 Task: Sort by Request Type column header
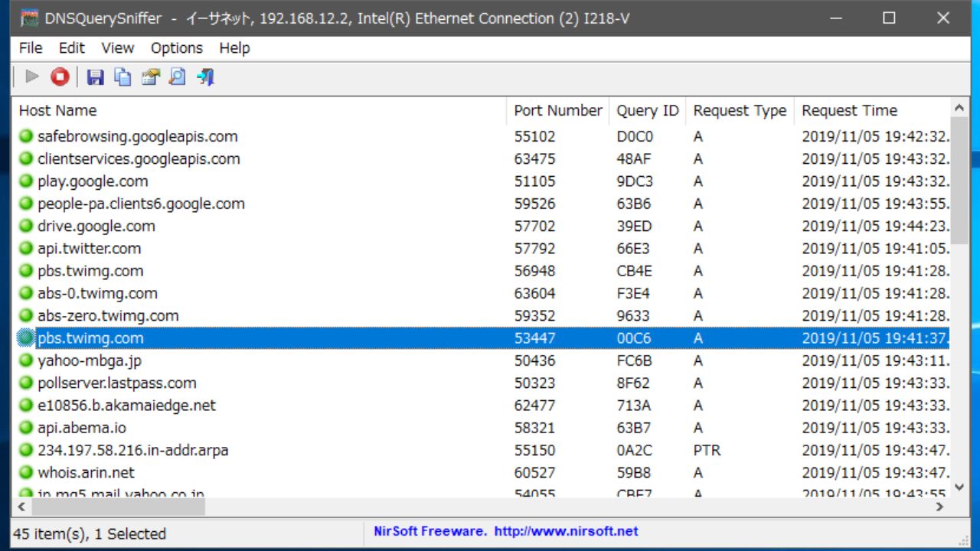[x=740, y=111]
